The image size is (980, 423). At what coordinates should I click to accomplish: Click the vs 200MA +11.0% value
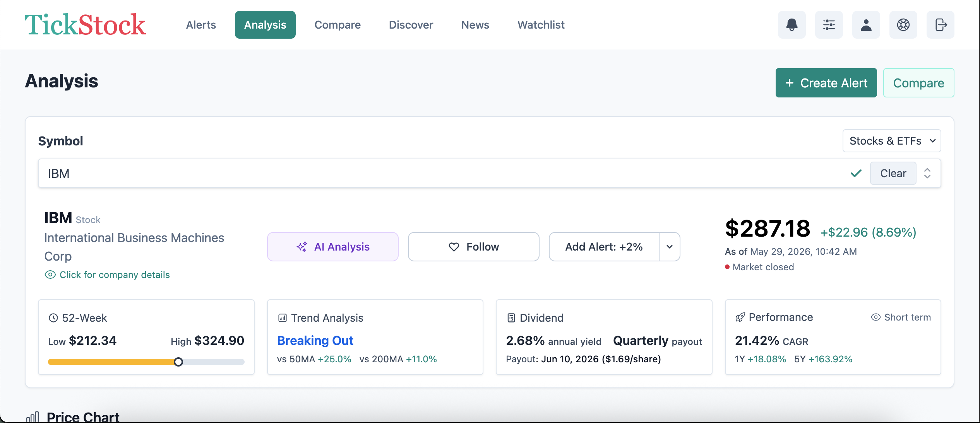(398, 359)
